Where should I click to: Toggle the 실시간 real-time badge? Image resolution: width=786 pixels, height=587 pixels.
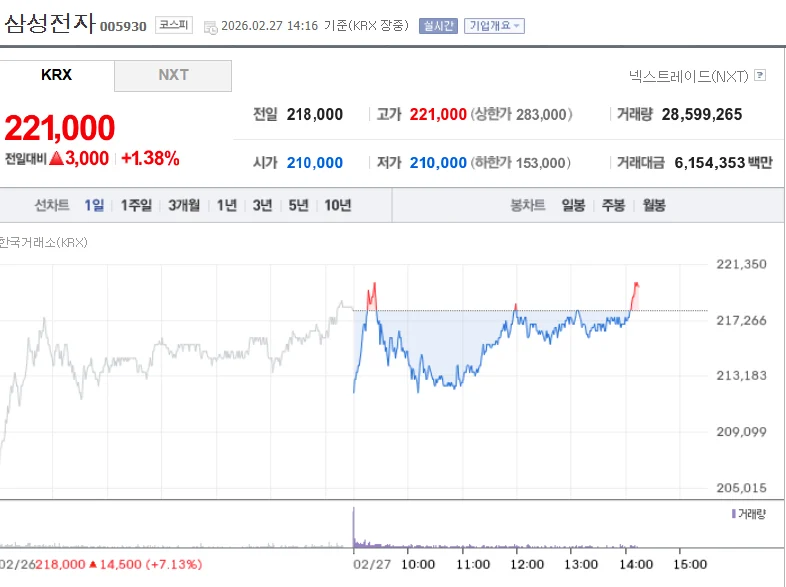coord(438,26)
